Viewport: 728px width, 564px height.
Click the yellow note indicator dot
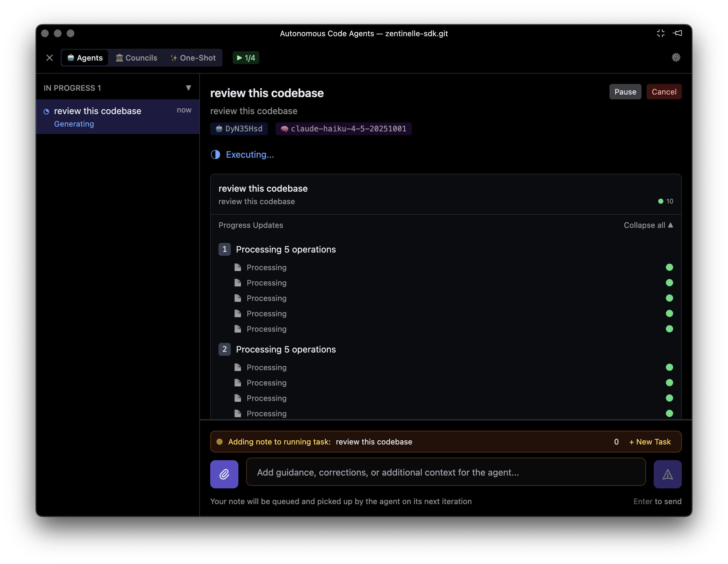point(220,441)
